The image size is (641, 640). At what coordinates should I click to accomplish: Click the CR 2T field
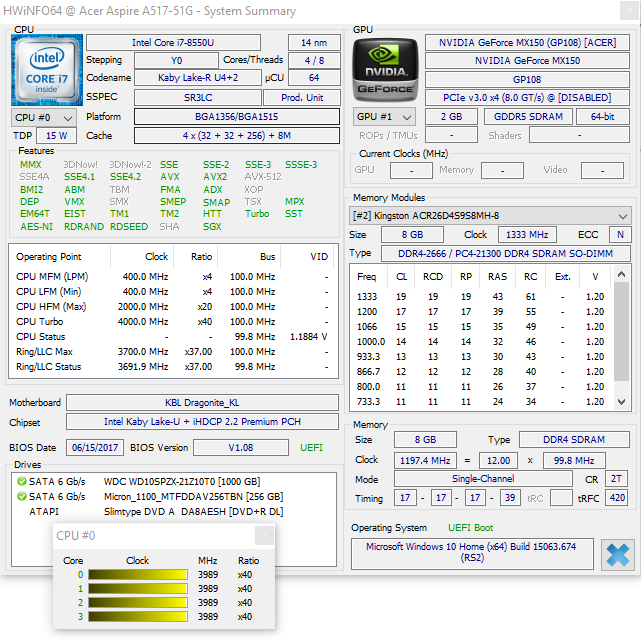coord(616,479)
